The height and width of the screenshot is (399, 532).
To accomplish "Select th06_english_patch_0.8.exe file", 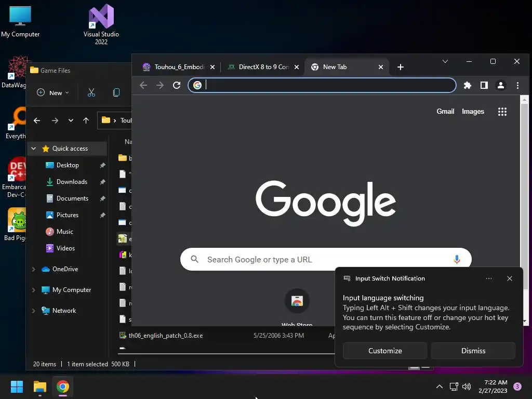I will coord(166,336).
